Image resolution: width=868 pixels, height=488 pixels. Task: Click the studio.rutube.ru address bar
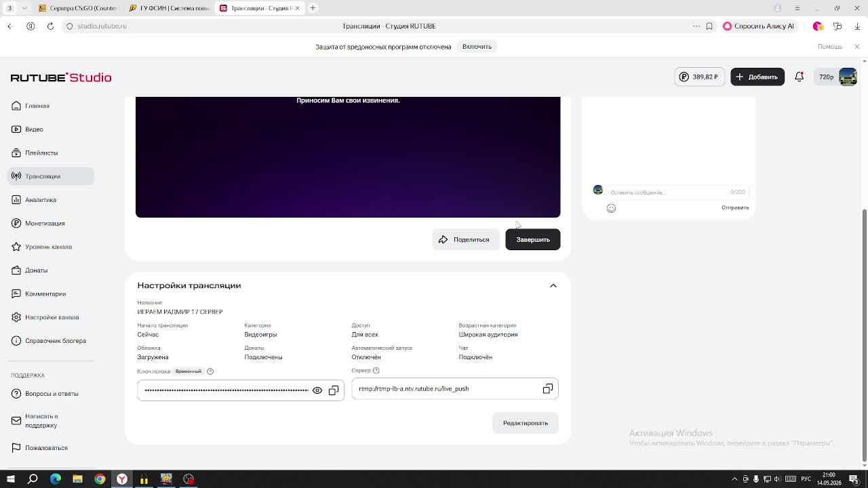[x=102, y=26]
